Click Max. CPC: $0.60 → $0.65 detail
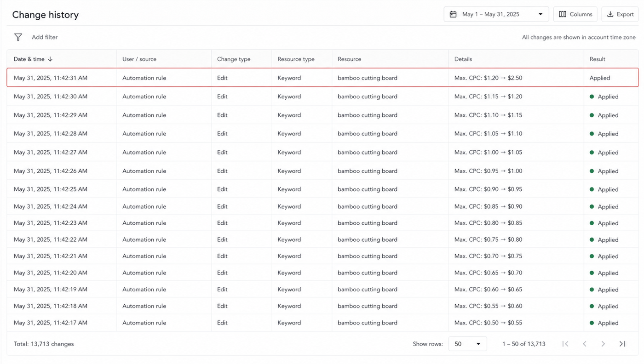The height and width of the screenshot is (364, 644). pyautogui.click(x=488, y=290)
